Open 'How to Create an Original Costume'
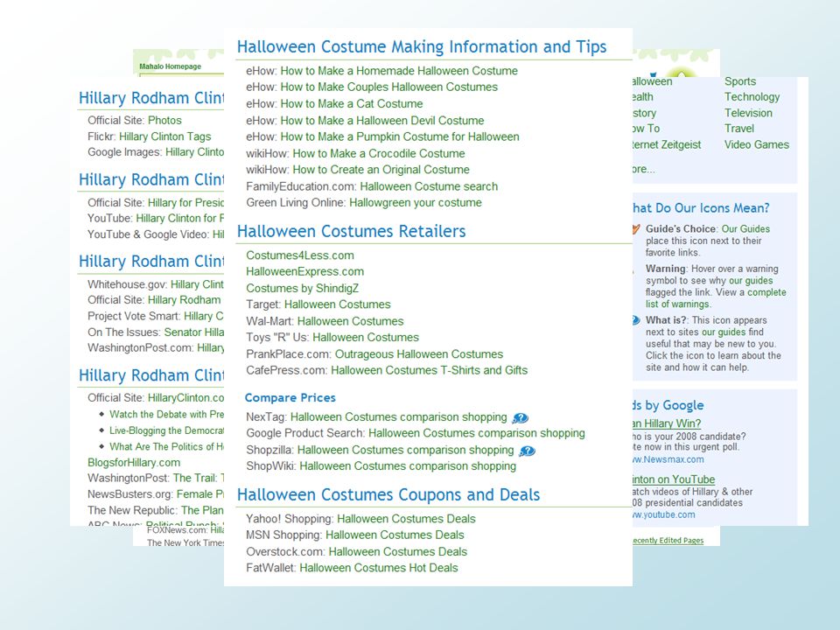The height and width of the screenshot is (630, 840). click(x=381, y=170)
